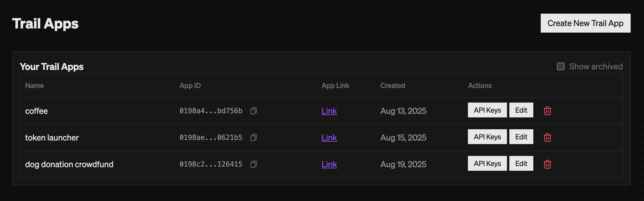
Task: Copy the coffee app ID
Action: coord(254,111)
